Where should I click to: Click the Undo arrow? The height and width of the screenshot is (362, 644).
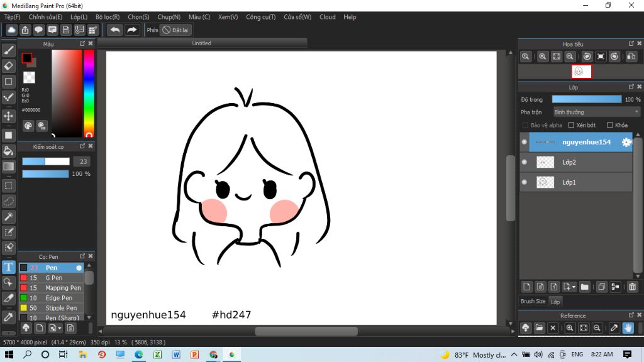pos(115,30)
